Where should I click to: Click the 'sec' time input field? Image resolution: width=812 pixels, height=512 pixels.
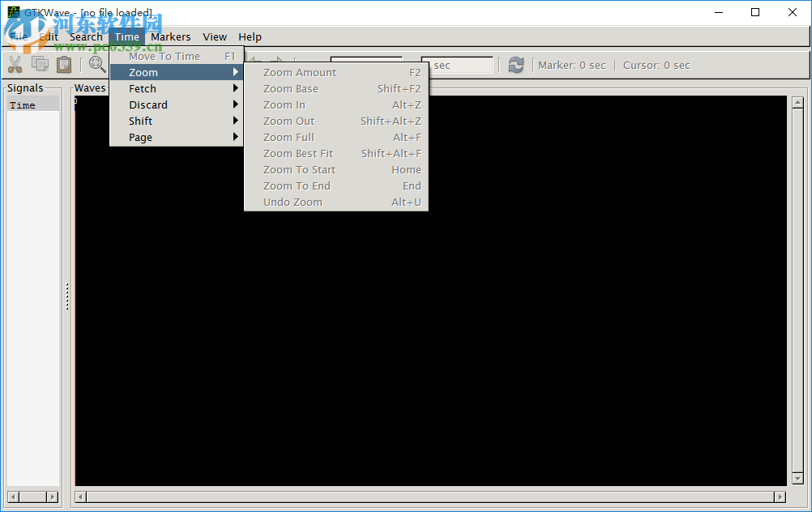pos(459,66)
